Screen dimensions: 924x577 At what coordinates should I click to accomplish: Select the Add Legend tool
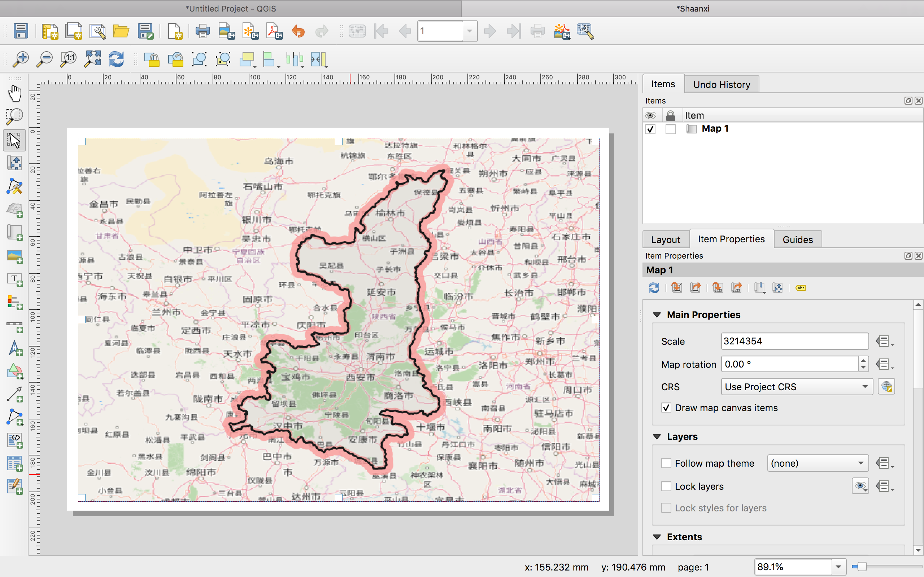click(14, 303)
